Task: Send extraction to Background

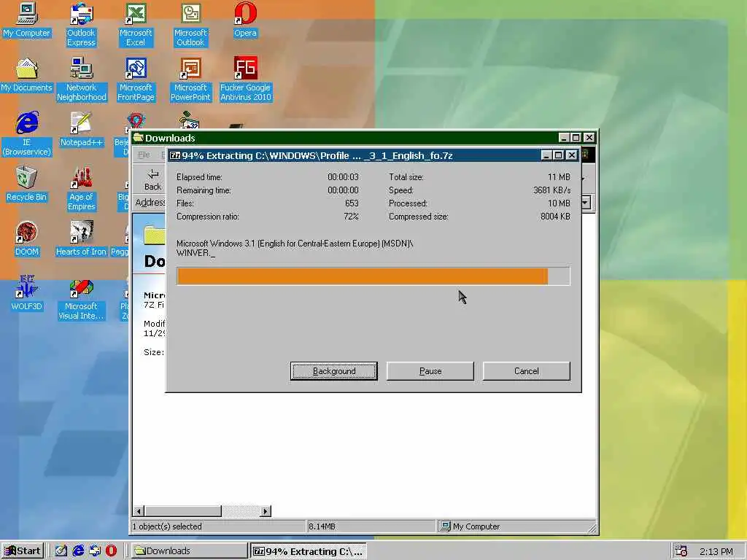Action: click(334, 371)
